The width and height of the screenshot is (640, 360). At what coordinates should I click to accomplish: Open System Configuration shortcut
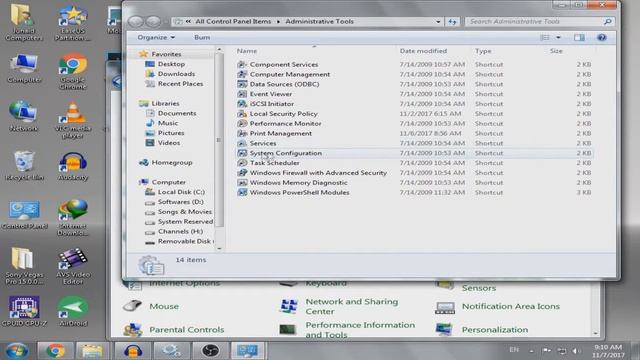click(x=286, y=153)
